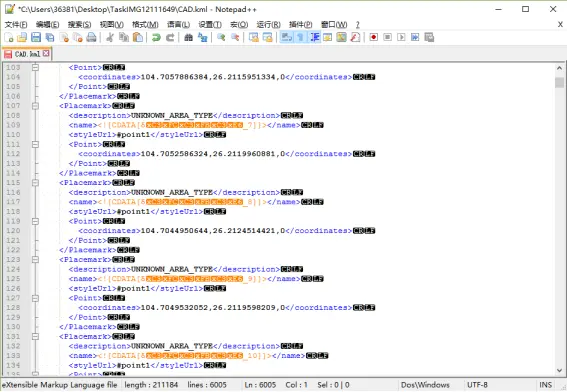This screenshot has height=392, width=567.
Task: Click the Save All icon
Action: (x=50, y=37)
